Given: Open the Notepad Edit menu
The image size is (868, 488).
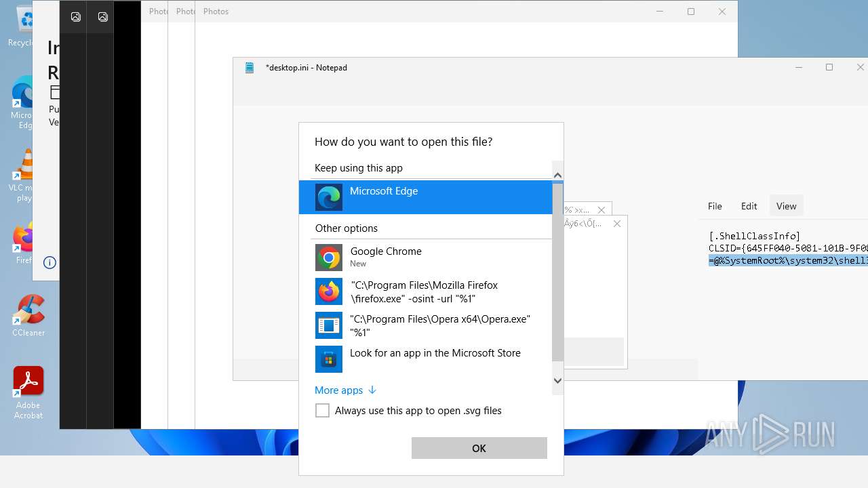Looking at the screenshot, I should 749,206.
